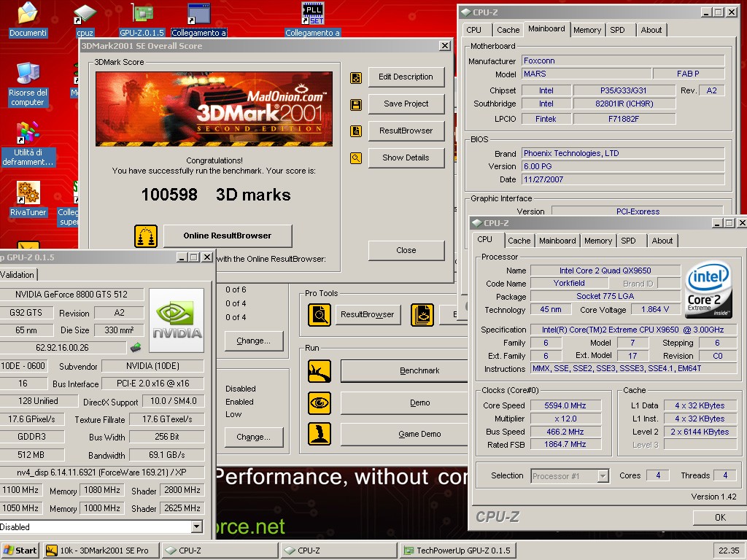Viewport: 747px width, 560px height.
Task: Open the GPU-Z dropdown showing Disabled
Action: click(196, 526)
